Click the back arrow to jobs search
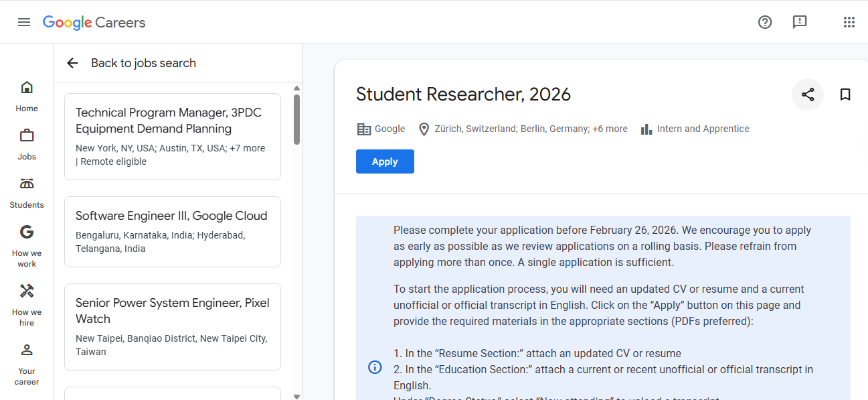Image resolution: width=868 pixels, height=400 pixels. click(x=72, y=62)
